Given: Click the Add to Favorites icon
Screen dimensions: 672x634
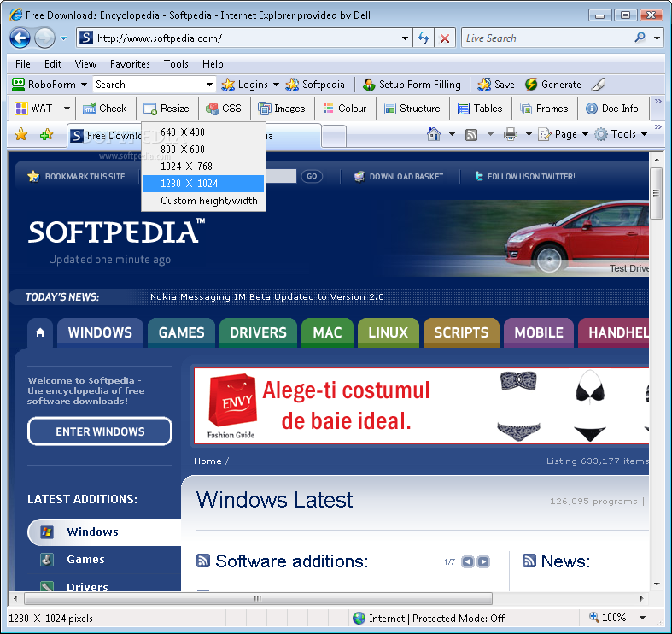Looking at the screenshot, I should pyautogui.click(x=46, y=135).
